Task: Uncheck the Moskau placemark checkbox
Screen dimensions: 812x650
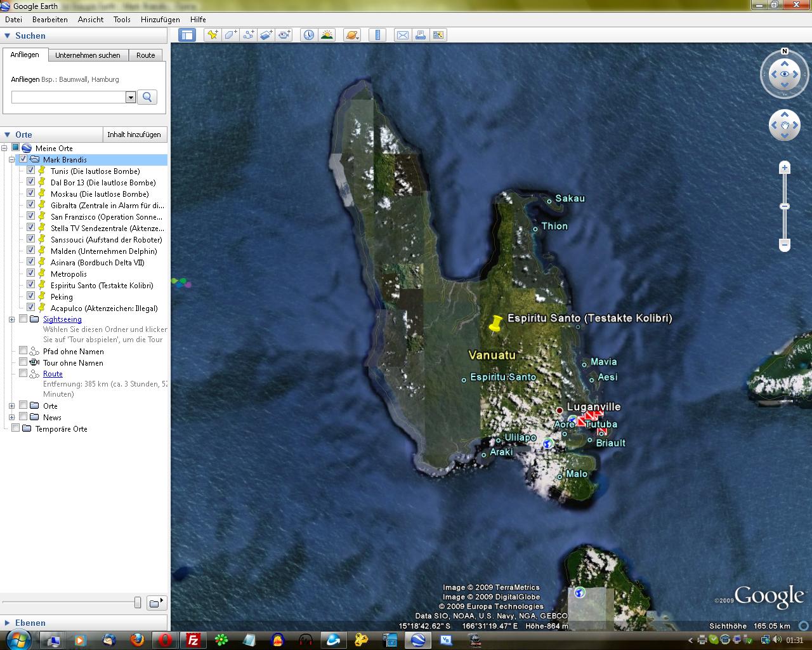Action: tap(30, 194)
